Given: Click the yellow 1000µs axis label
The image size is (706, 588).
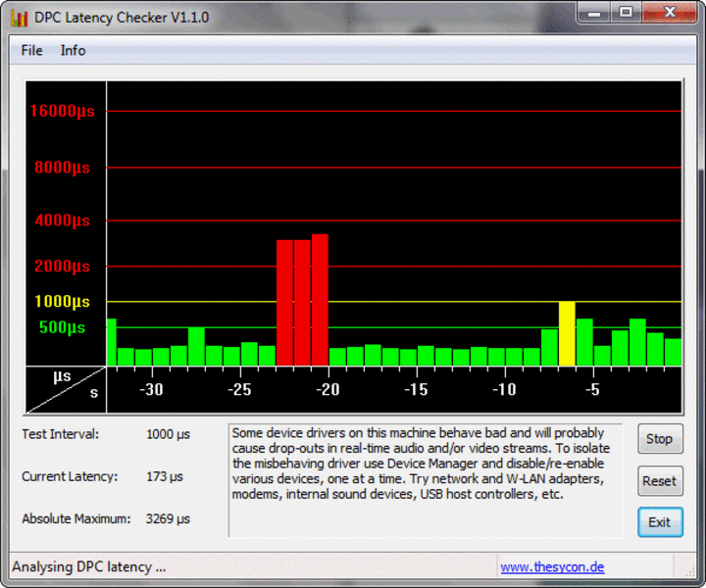Looking at the screenshot, I should pyautogui.click(x=62, y=302).
